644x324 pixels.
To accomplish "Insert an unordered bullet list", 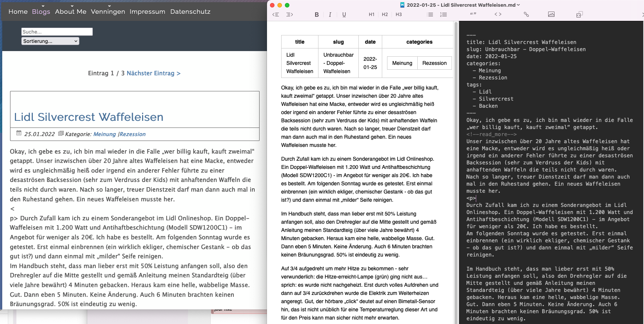I will point(430,15).
